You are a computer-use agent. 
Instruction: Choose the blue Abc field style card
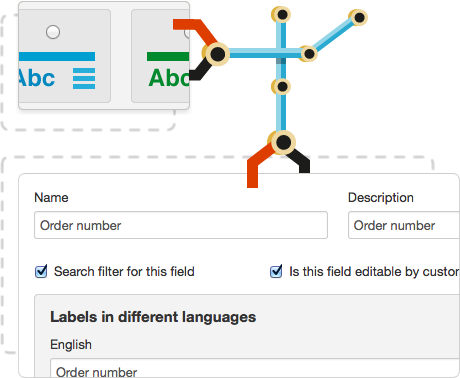click(65, 56)
